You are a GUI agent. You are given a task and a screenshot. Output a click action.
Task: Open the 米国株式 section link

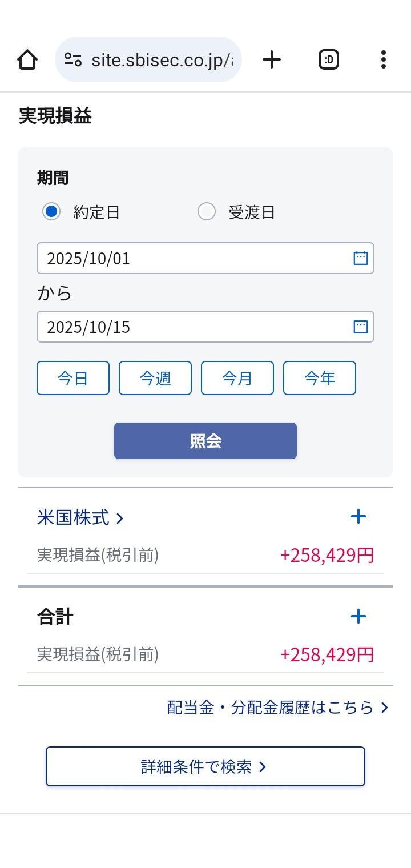point(80,518)
